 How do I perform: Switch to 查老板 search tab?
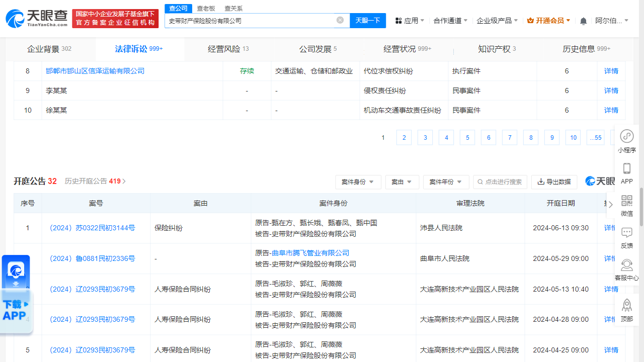tap(206, 8)
